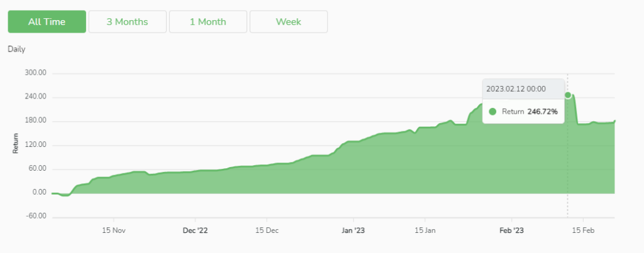Click the -60.00 y-axis label

coord(36,217)
